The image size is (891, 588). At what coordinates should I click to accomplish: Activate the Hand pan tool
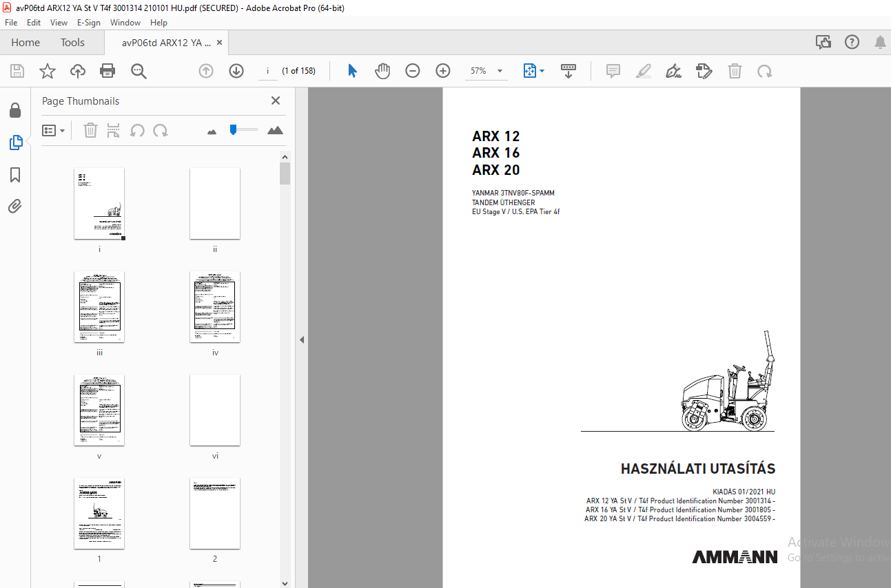click(382, 71)
